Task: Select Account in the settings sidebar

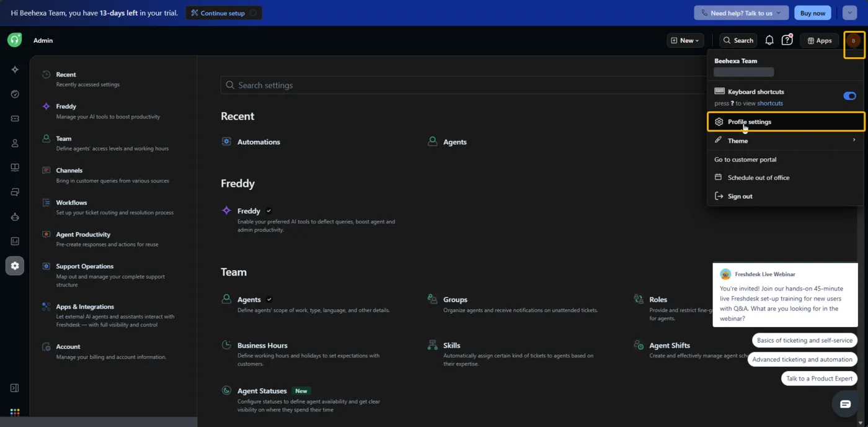Action: [113, 351]
